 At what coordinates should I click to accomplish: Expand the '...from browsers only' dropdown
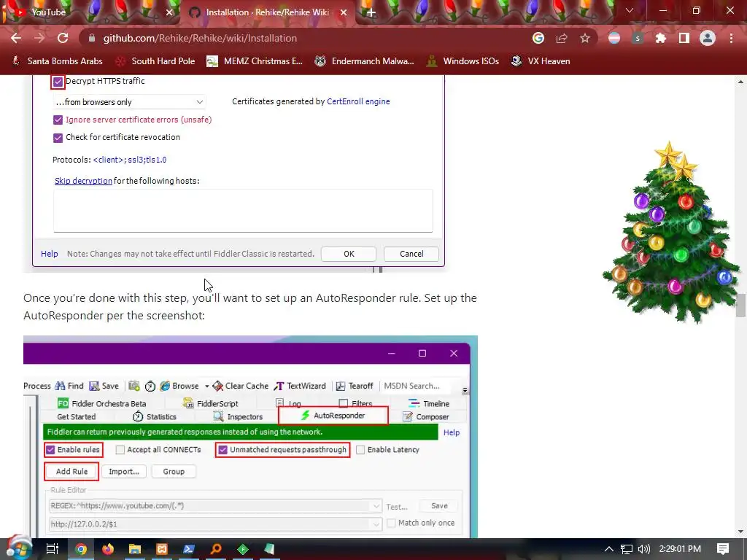(x=129, y=102)
